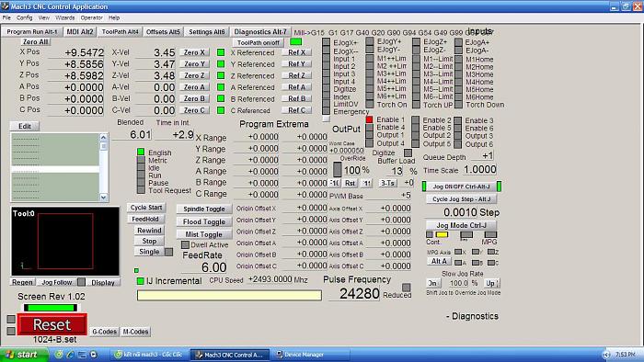
Task: Reference the X axis with Ref X
Action: [x=296, y=52]
